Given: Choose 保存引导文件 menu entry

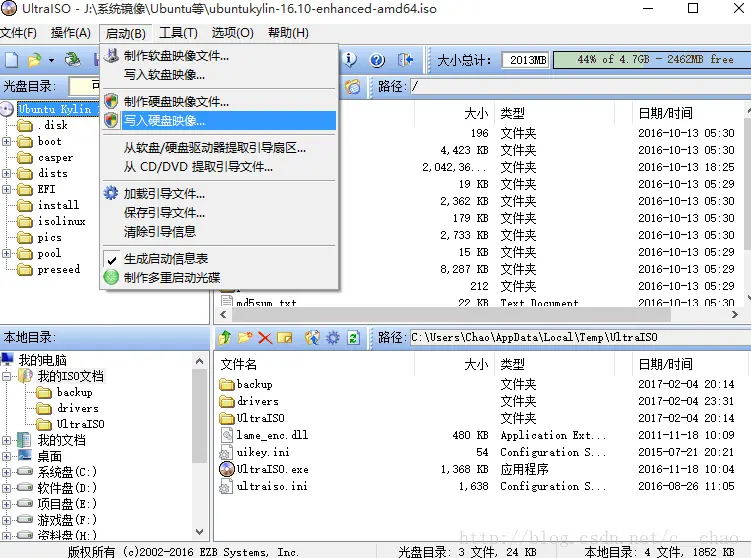Looking at the screenshot, I should click(x=219, y=212).
